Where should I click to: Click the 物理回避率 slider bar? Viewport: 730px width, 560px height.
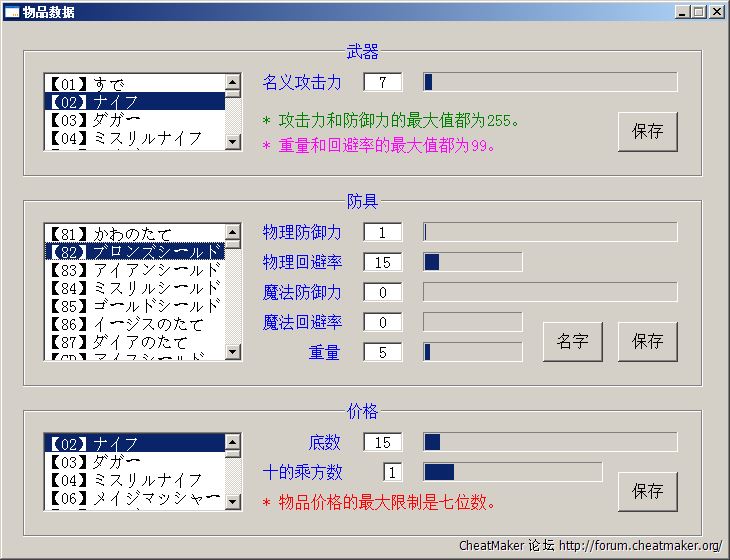(x=472, y=262)
